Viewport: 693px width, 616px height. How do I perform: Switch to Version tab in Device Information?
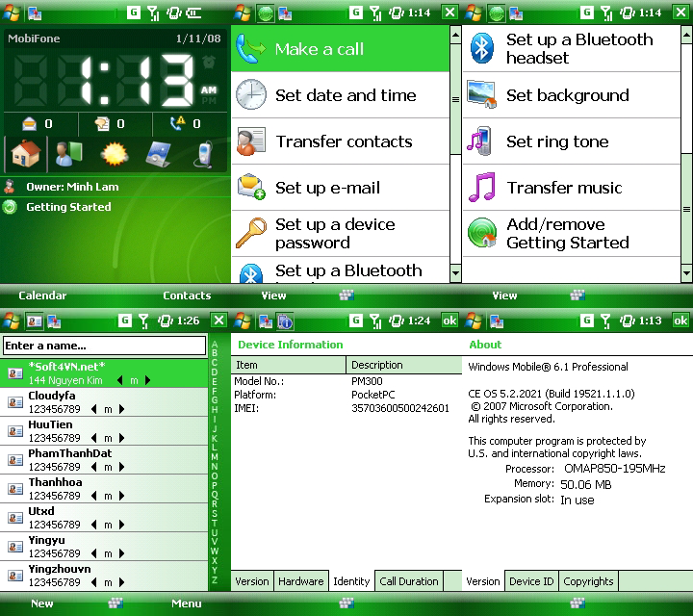[251, 581]
